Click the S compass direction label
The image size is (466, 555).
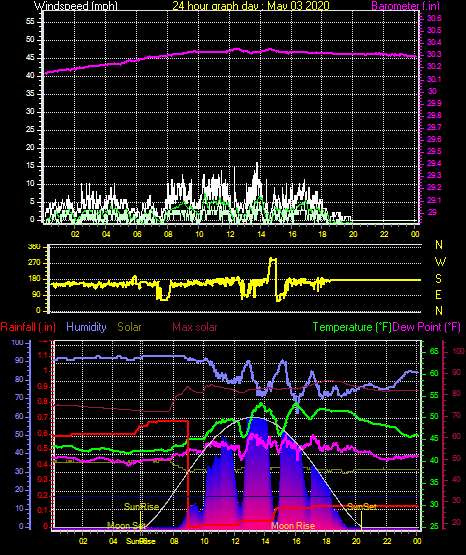click(438, 279)
